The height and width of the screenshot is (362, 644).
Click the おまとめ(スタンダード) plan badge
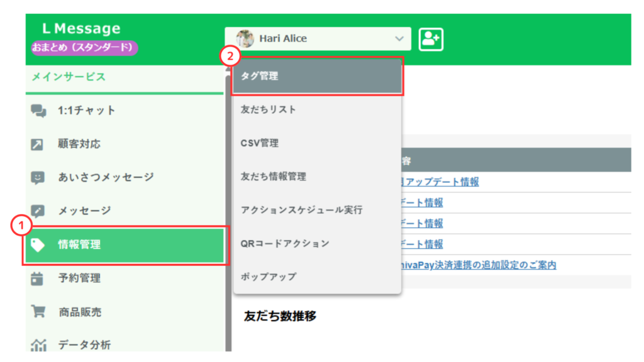click(x=84, y=48)
